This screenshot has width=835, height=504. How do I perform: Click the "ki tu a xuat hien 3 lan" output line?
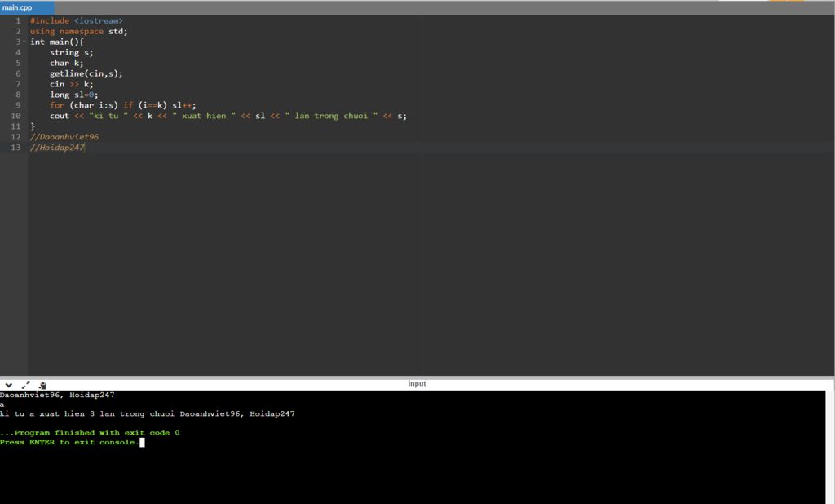pyautogui.click(x=148, y=413)
